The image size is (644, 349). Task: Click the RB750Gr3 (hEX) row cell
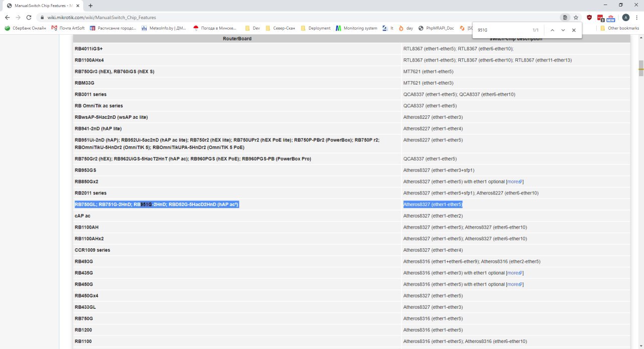click(x=237, y=72)
